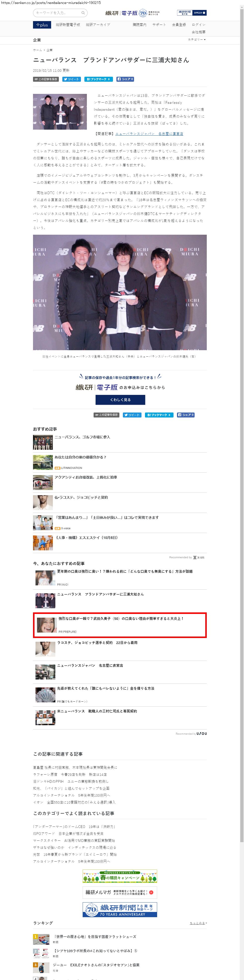Click the top Facebook シェア button
This screenshot has height=980, width=244.
pyautogui.click(x=125, y=79)
